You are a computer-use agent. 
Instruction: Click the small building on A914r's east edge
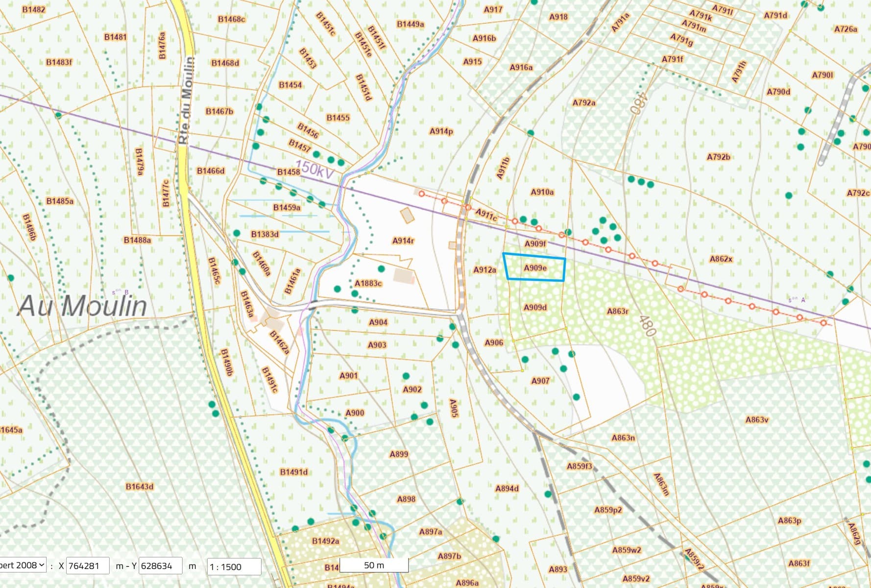pos(452,245)
